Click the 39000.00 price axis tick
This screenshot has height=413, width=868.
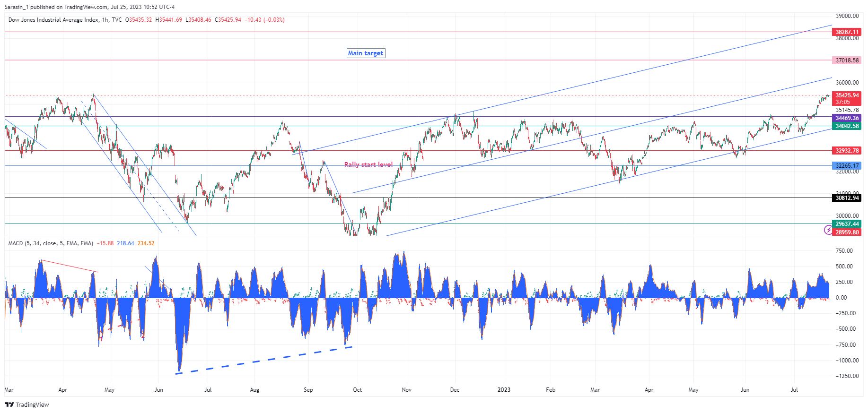pos(847,16)
